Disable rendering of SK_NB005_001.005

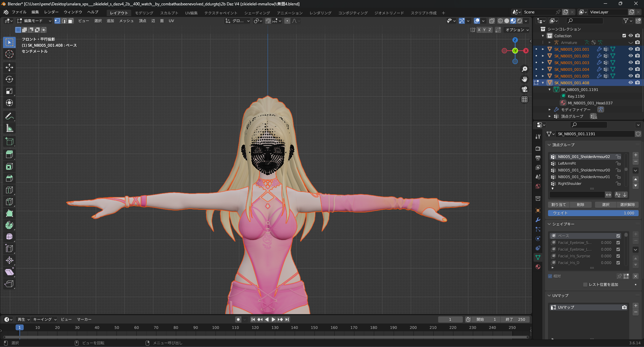click(637, 76)
